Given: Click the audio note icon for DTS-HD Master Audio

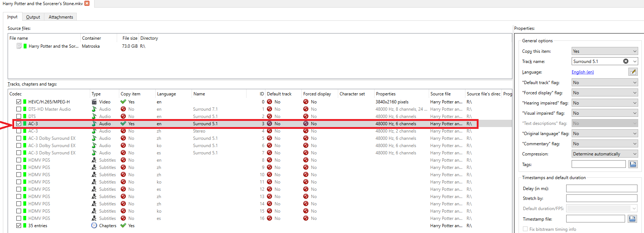Looking at the screenshot, I should coord(94,109).
